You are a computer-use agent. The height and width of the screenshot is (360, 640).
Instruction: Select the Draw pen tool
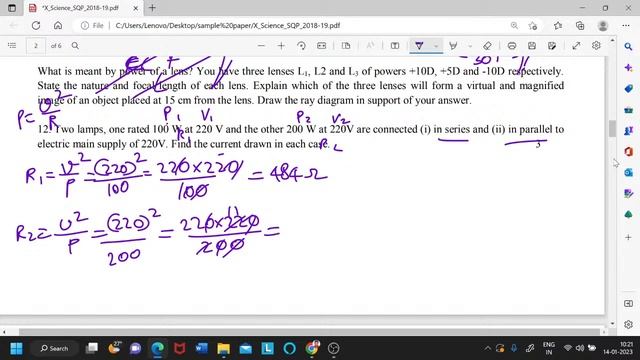419,46
